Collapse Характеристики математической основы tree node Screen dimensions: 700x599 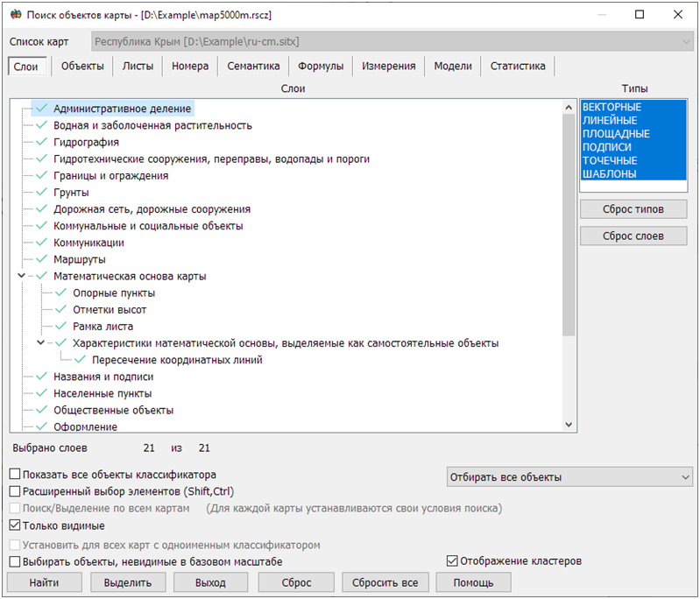click(41, 343)
